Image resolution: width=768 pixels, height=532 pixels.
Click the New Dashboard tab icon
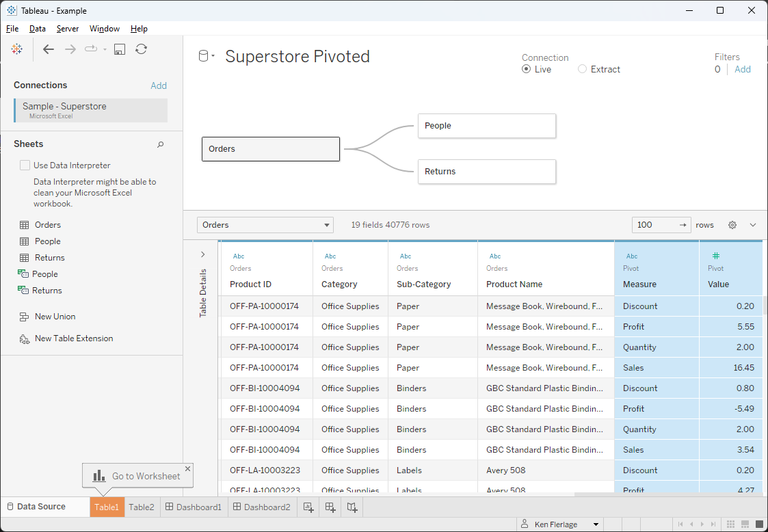(330, 507)
